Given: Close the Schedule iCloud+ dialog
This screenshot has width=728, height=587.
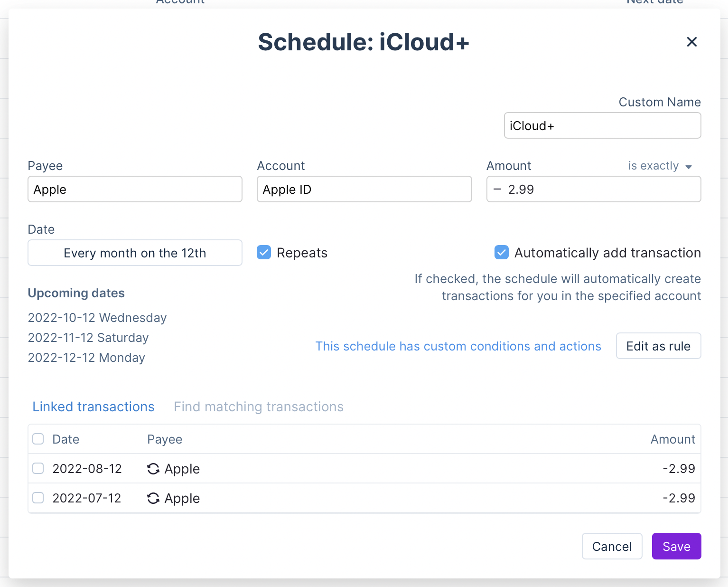Looking at the screenshot, I should coord(691,42).
